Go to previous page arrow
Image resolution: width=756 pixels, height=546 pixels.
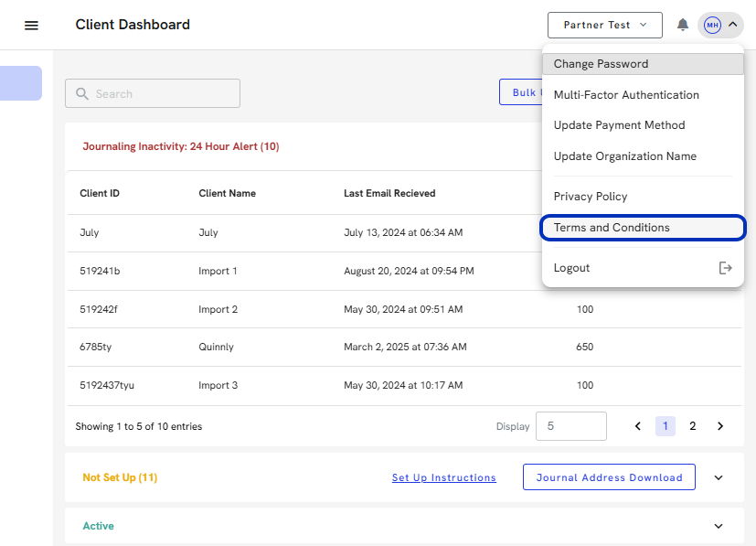(638, 426)
